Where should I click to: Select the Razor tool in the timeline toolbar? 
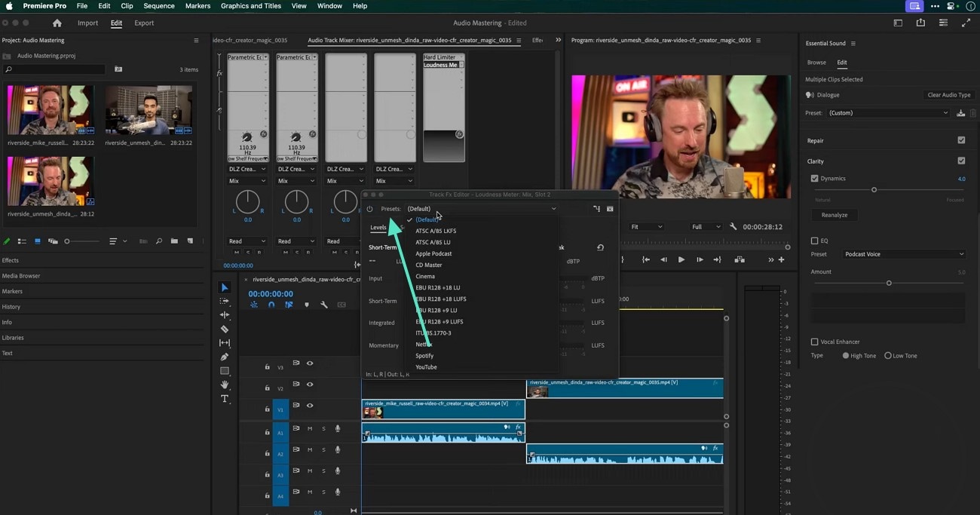coord(225,330)
